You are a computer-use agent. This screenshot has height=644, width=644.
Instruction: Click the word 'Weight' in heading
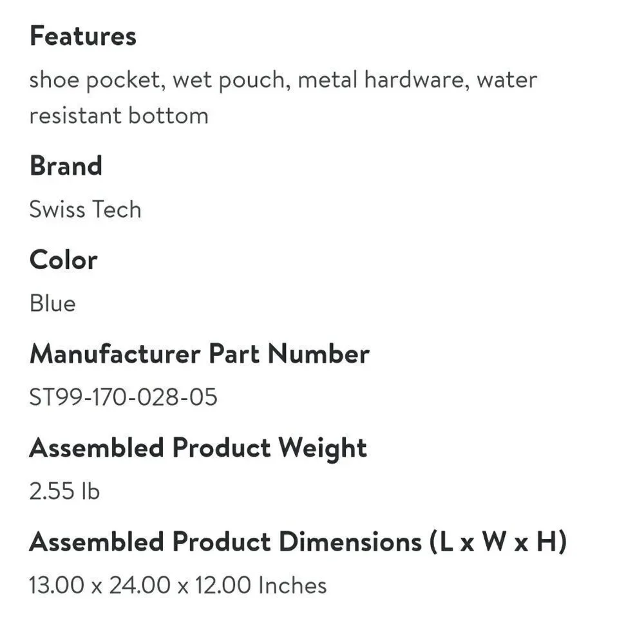click(323, 448)
